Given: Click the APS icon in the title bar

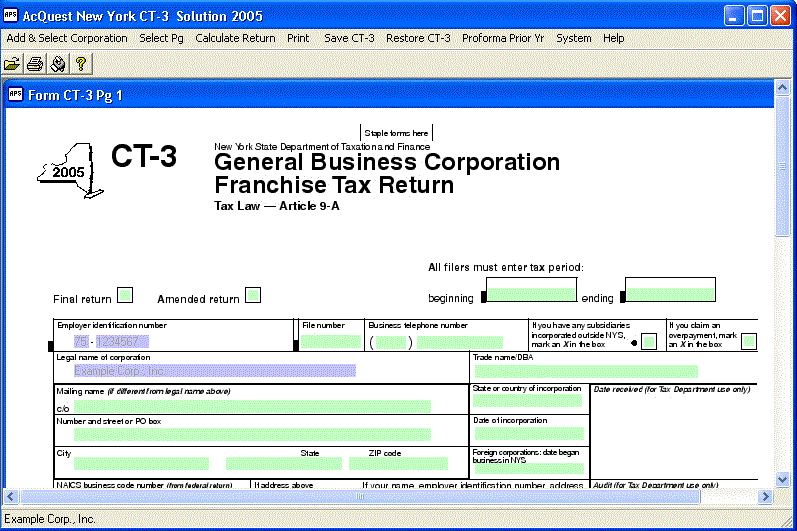Looking at the screenshot, I should pyautogui.click(x=11, y=15).
